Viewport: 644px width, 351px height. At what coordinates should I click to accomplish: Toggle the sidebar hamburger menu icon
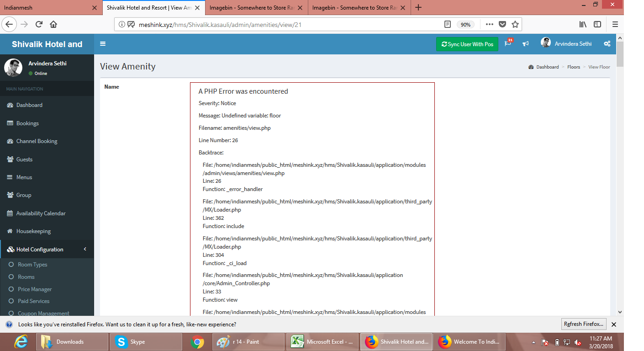point(103,44)
